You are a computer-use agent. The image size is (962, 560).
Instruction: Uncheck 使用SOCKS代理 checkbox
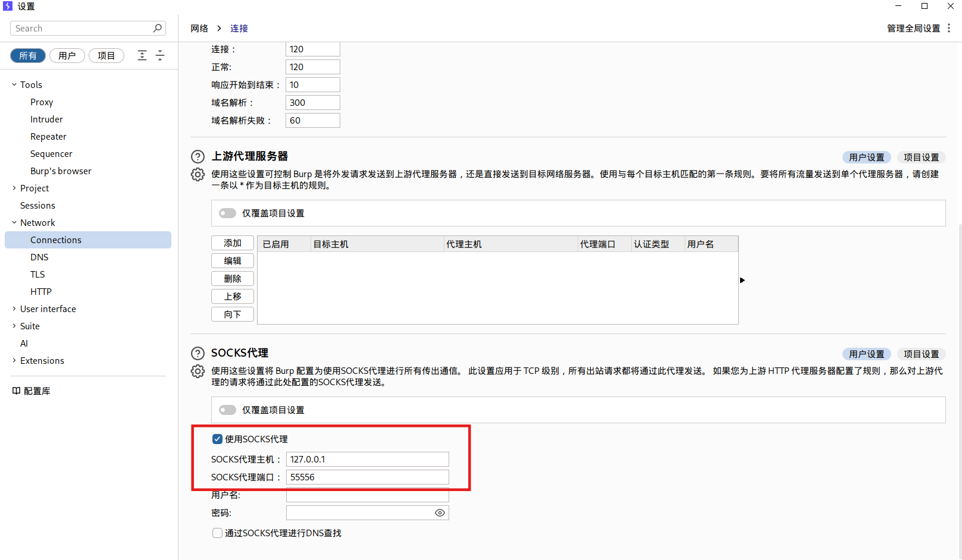pos(217,439)
